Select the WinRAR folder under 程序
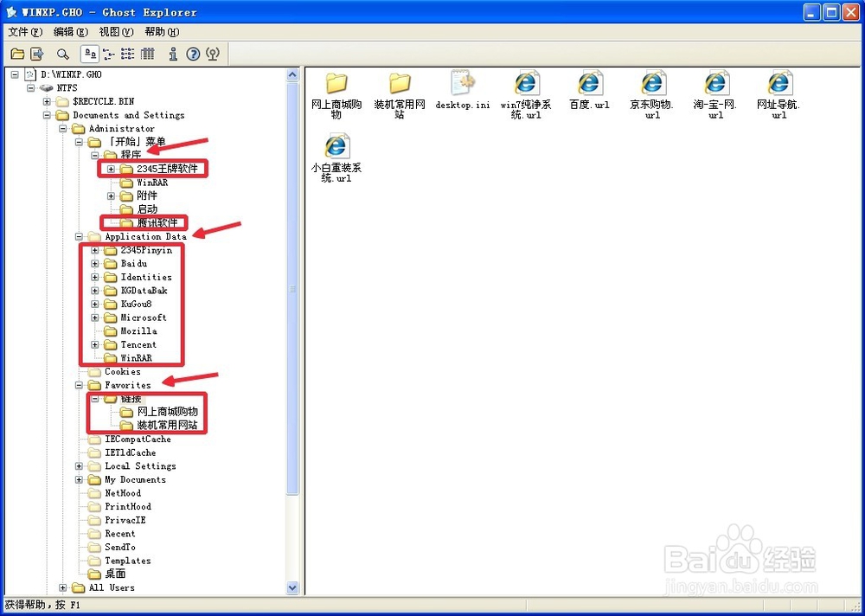865x616 pixels. click(152, 183)
